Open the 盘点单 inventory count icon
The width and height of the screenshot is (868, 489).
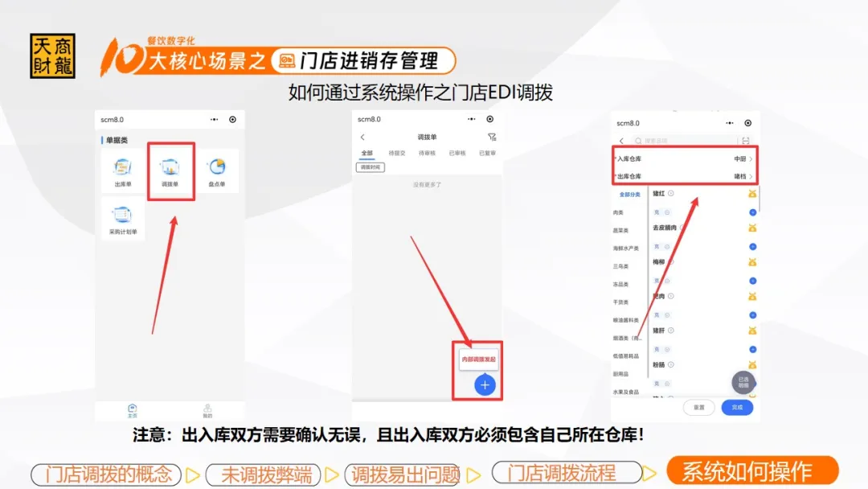[x=217, y=171]
